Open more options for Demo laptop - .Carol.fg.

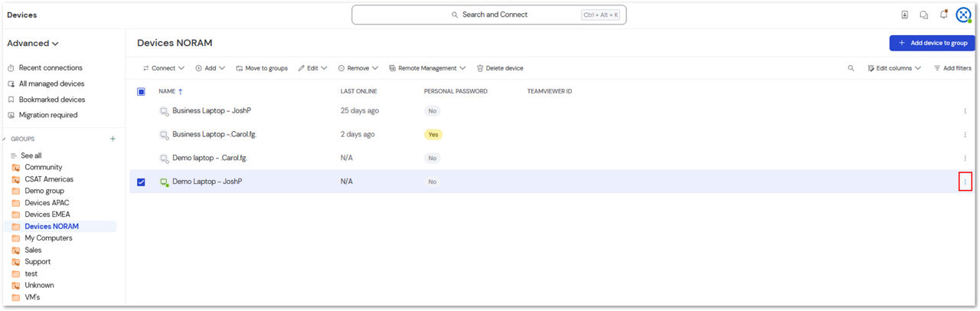pyautogui.click(x=965, y=158)
